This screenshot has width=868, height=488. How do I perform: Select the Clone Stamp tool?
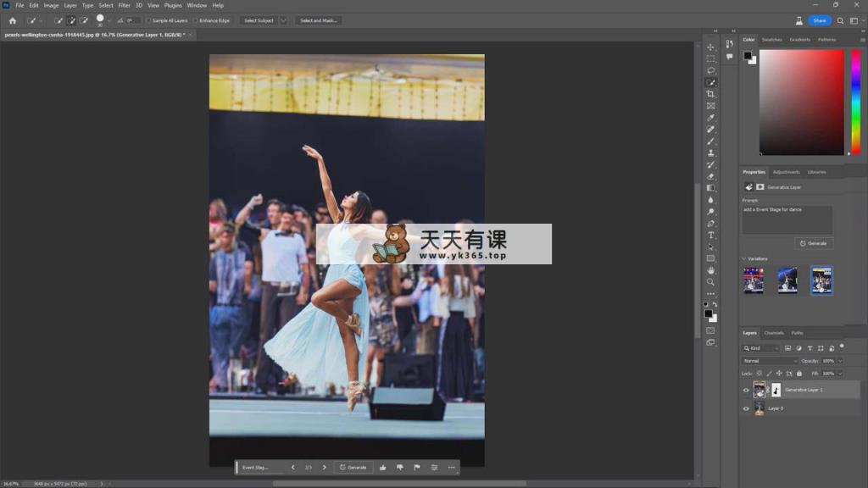click(711, 152)
